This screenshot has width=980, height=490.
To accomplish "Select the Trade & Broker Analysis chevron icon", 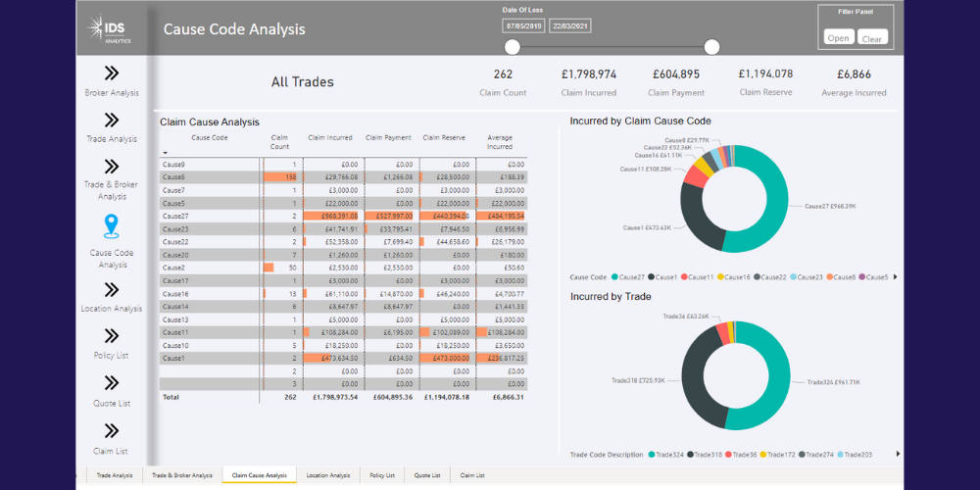I will coord(112,166).
